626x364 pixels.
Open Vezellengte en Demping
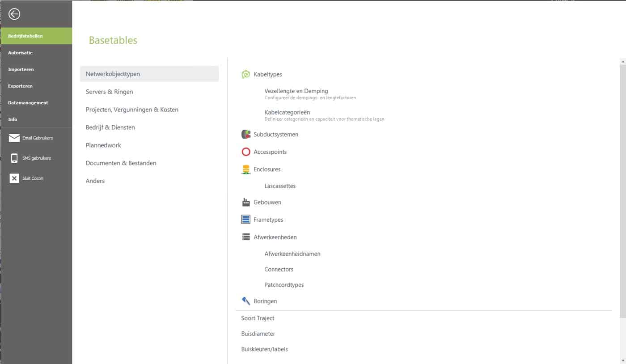coord(296,91)
